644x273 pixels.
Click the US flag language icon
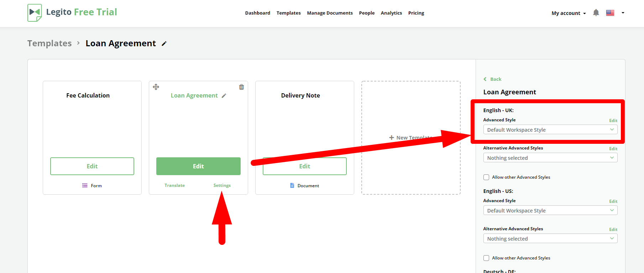coord(610,13)
